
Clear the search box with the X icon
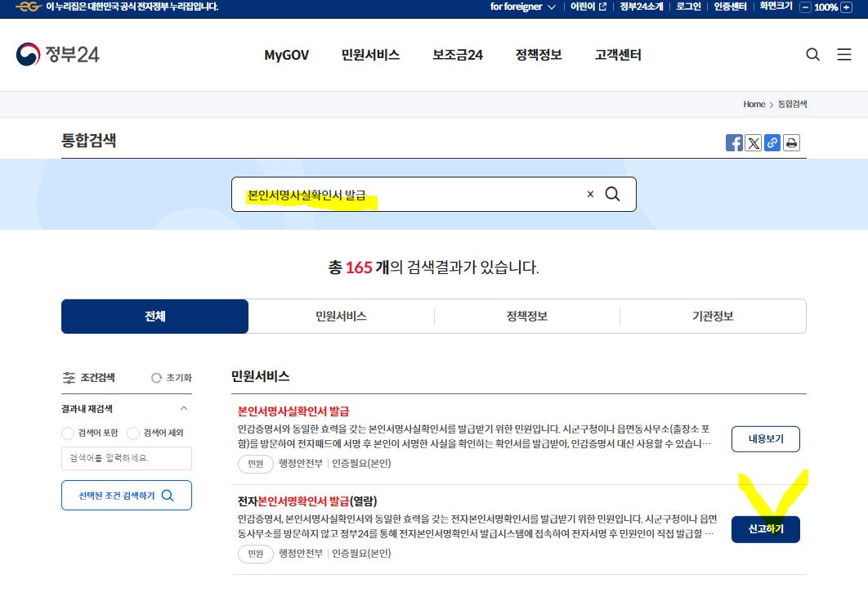point(590,194)
